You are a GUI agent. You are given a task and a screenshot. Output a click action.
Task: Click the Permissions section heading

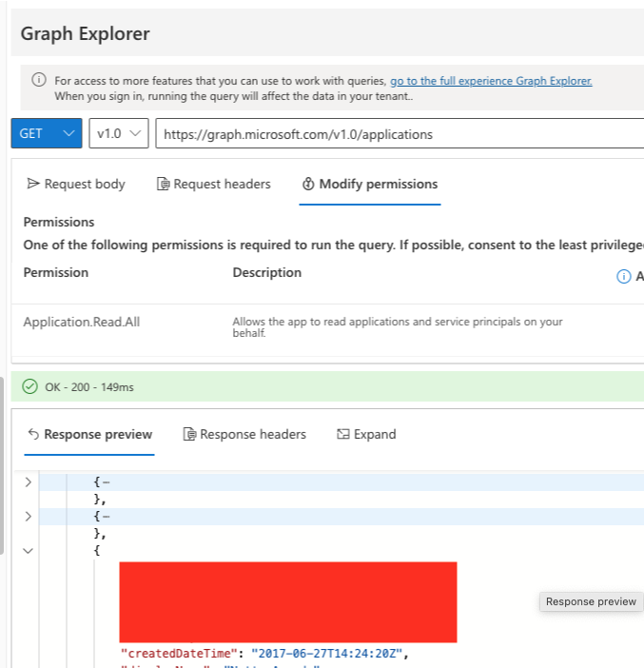[59, 222]
